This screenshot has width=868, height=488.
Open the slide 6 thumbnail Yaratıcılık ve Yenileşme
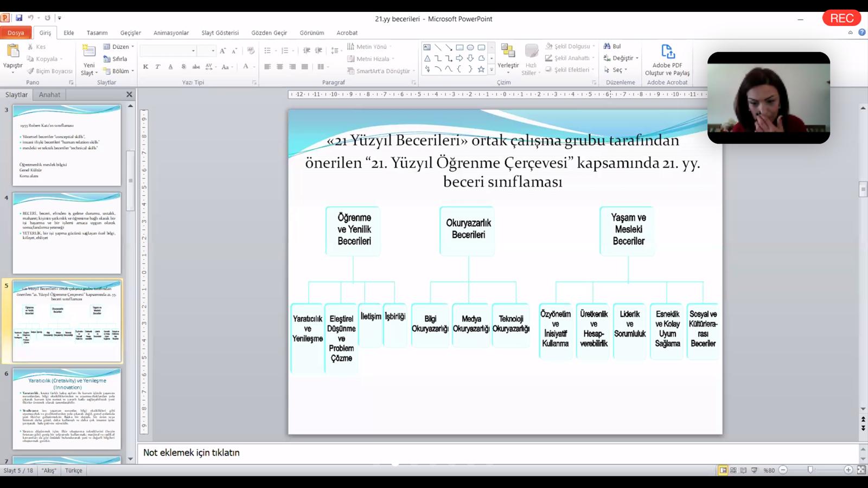pyautogui.click(x=67, y=409)
